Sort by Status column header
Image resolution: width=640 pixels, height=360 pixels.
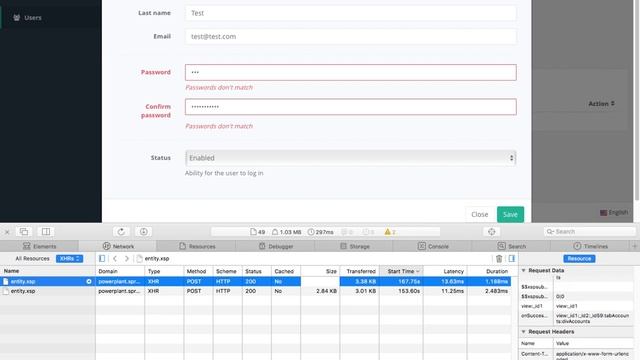pos(256,271)
